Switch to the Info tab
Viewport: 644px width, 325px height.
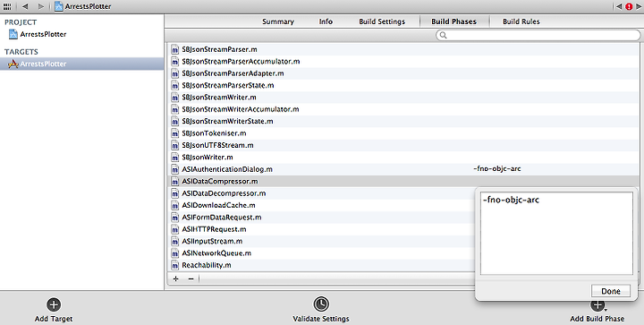coord(326,21)
